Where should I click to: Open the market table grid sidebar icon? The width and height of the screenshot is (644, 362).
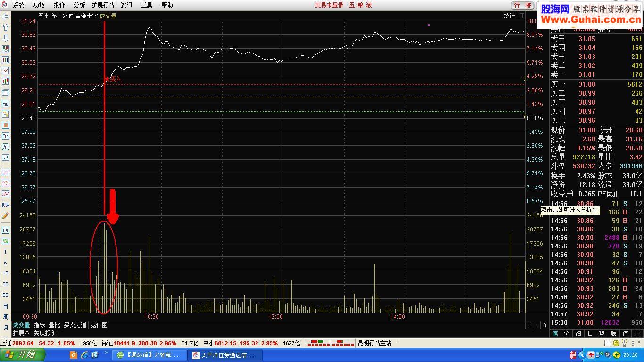6,60
